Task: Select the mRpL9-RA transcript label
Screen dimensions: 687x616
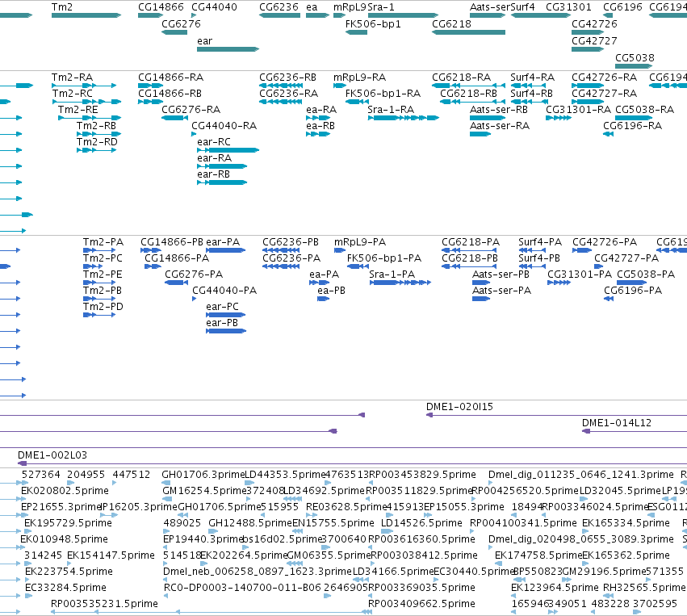Action: 360,78
